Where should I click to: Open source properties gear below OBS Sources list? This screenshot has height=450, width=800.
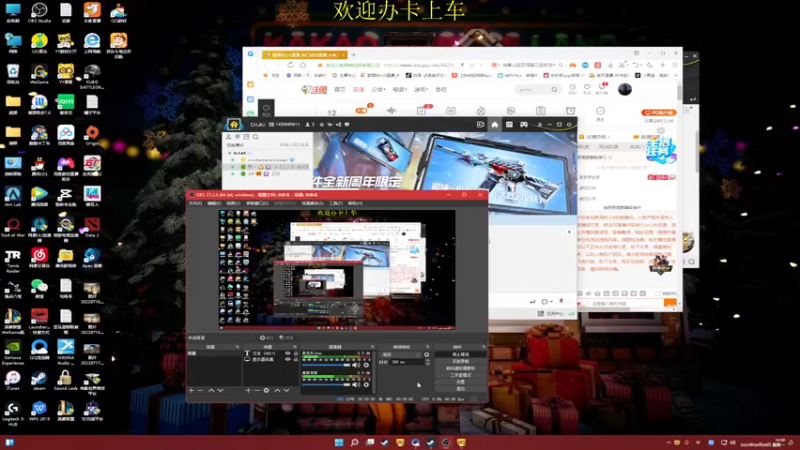pos(266,390)
